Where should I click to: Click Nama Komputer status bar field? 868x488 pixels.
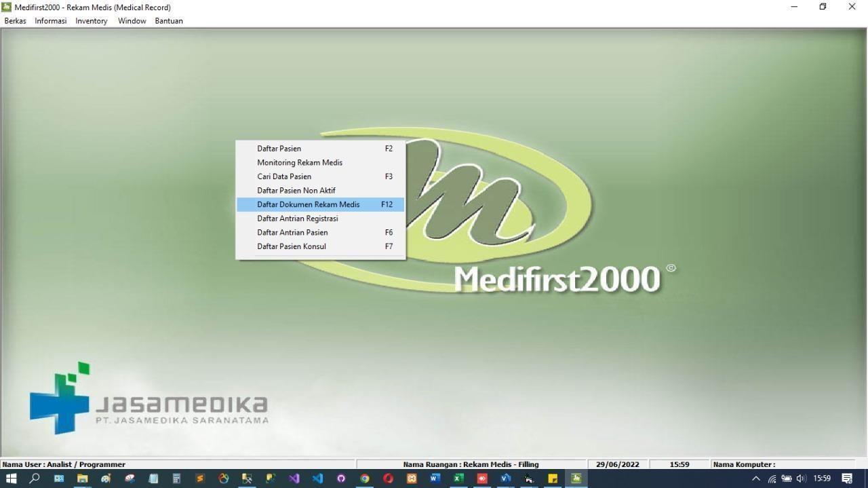pos(783,464)
